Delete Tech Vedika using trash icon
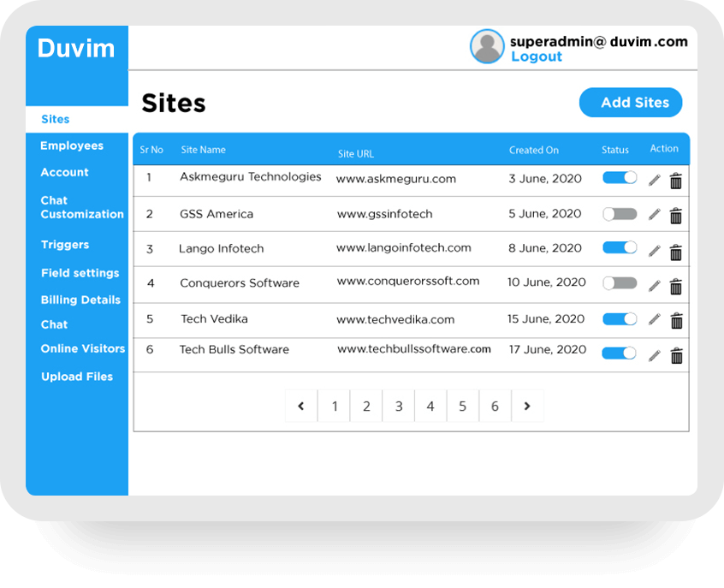This screenshot has width=724, height=588. click(x=676, y=321)
